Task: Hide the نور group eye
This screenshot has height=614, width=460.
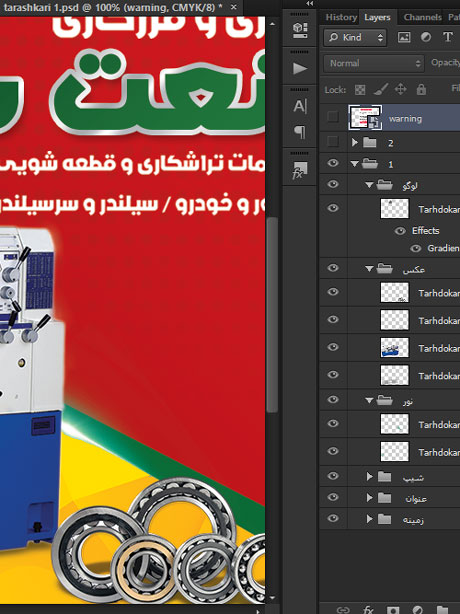Action: 333,399
